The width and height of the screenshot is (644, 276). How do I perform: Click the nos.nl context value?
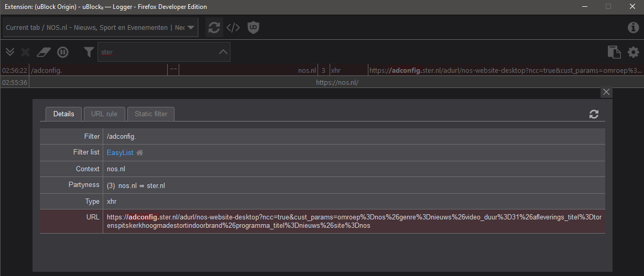(x=116, y=169)
